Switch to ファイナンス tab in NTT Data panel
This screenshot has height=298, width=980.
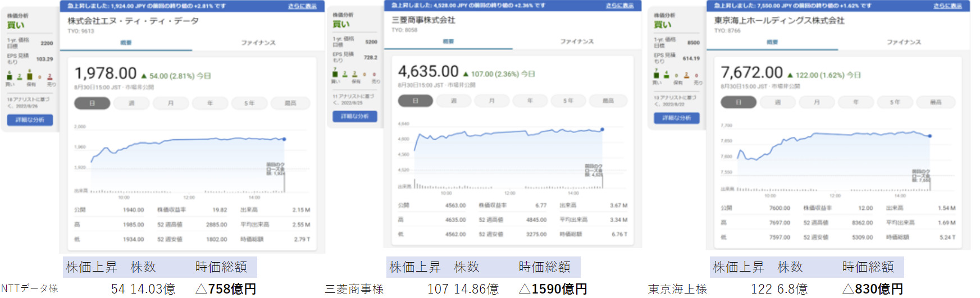(258, 43)
